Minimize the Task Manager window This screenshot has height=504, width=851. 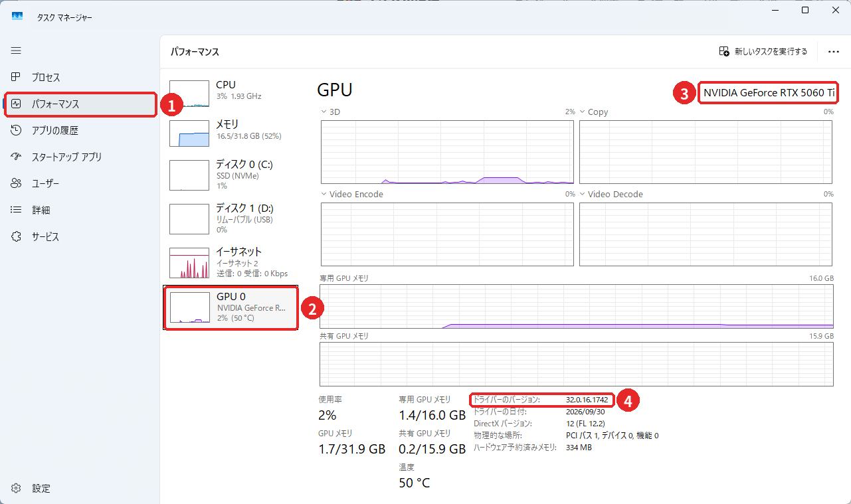coord(775,11)
